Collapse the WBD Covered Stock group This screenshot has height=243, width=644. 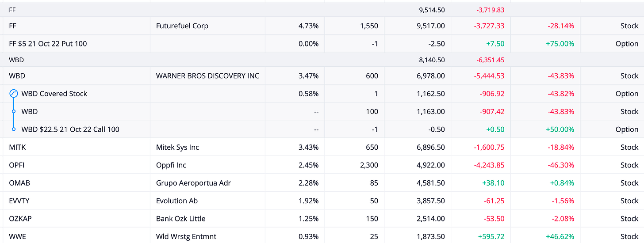(13, 94)
